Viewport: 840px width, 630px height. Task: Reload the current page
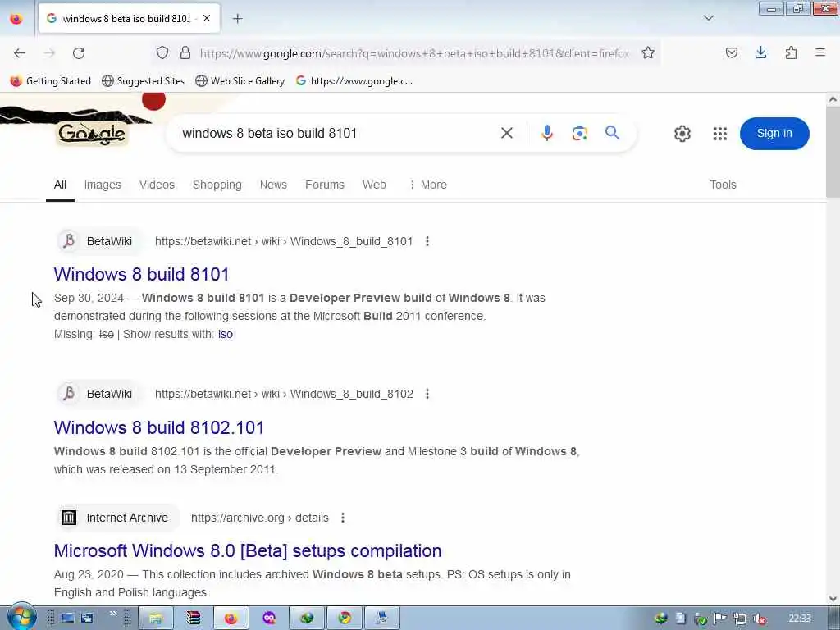click(x=79, y=53)
